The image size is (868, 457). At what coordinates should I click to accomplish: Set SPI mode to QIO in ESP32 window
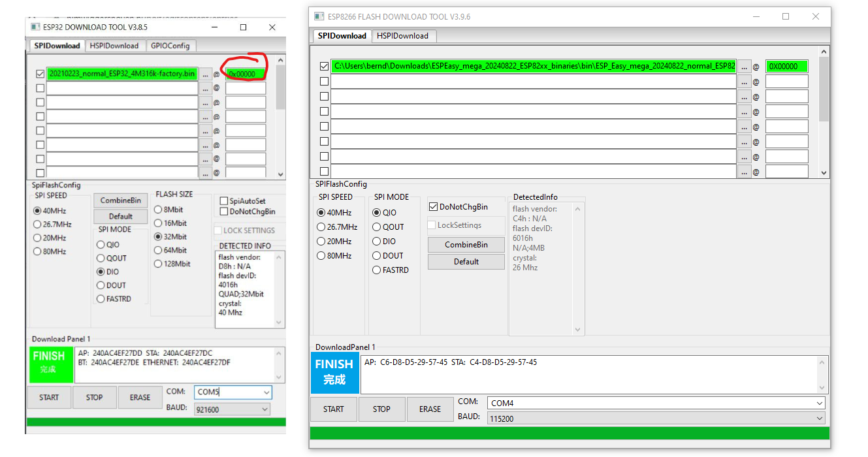[x=101, y=245]
